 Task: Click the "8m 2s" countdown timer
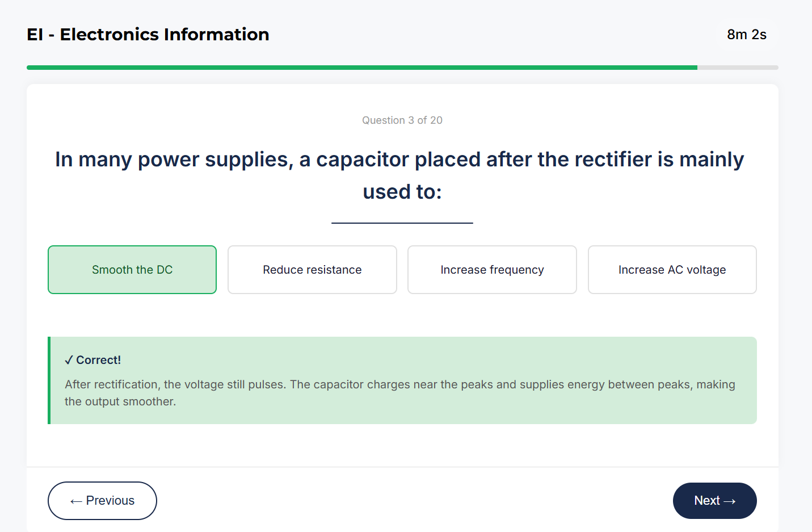coord(746,35)
